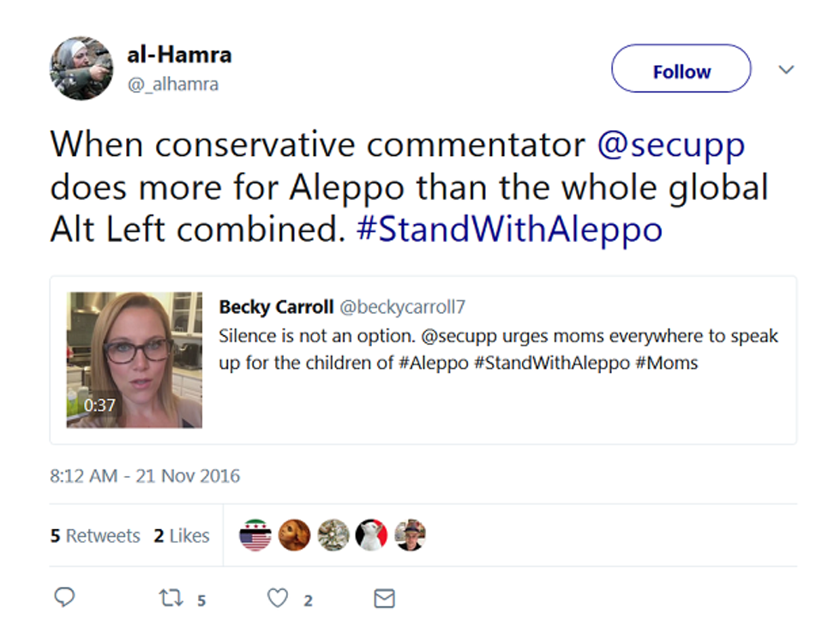Click the envelope direct message icon
This screenshot has height=632, width=840.
point(385,598)
